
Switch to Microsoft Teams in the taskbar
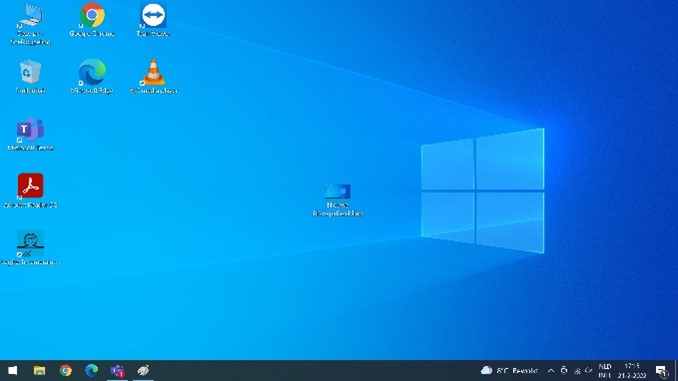click(117, 371)
